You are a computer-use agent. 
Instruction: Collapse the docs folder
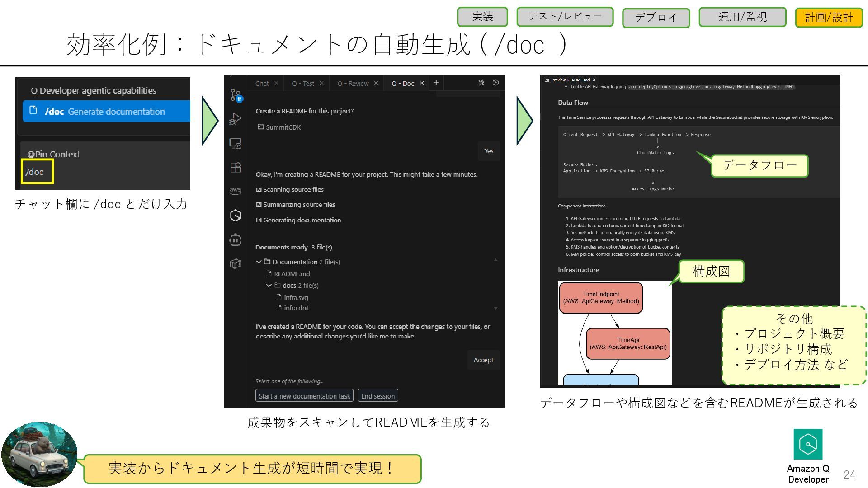click(x=269, y=286)
